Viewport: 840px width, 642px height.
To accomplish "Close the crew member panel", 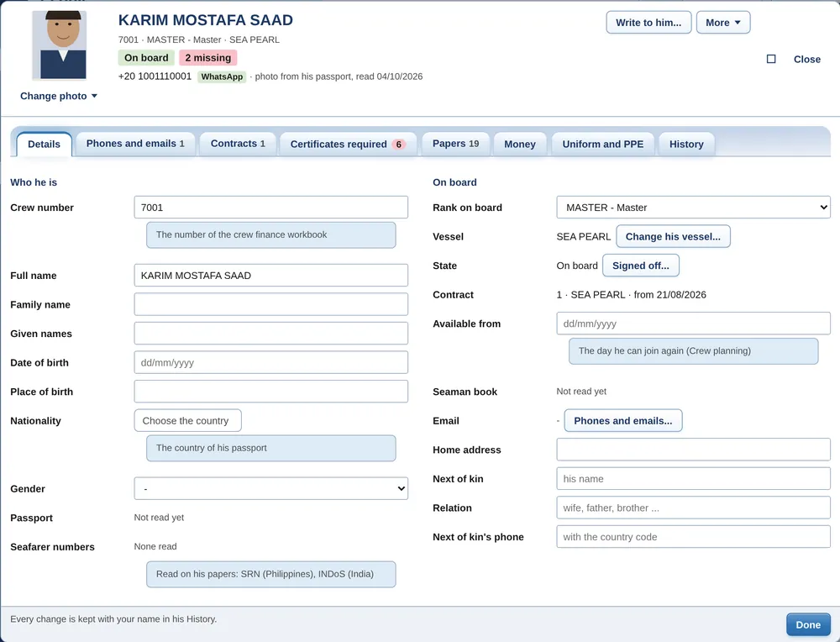I will (806, 59).
